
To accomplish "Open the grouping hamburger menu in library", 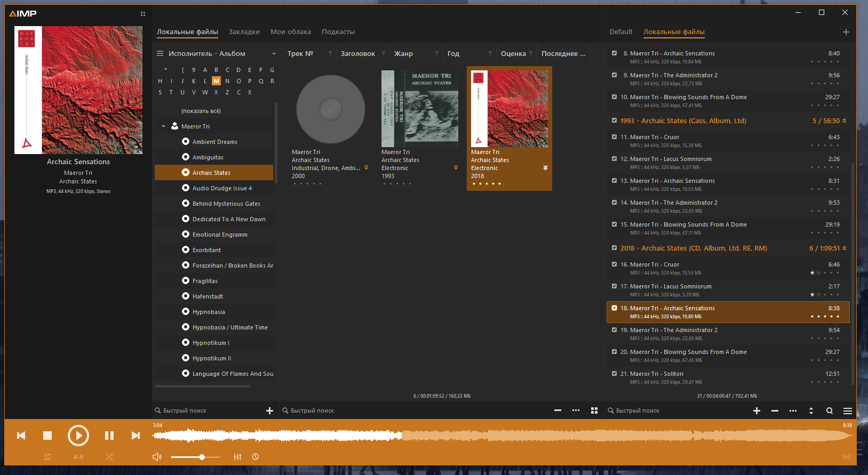I will (x=160, y=53).
